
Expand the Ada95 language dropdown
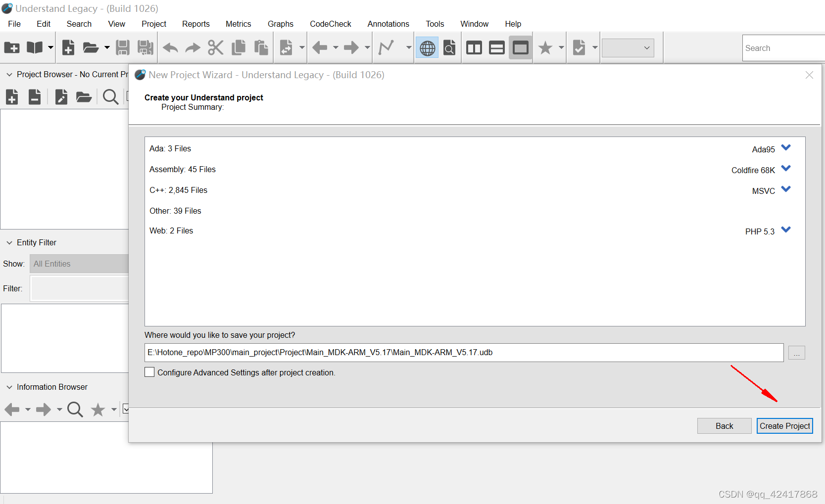786,148
